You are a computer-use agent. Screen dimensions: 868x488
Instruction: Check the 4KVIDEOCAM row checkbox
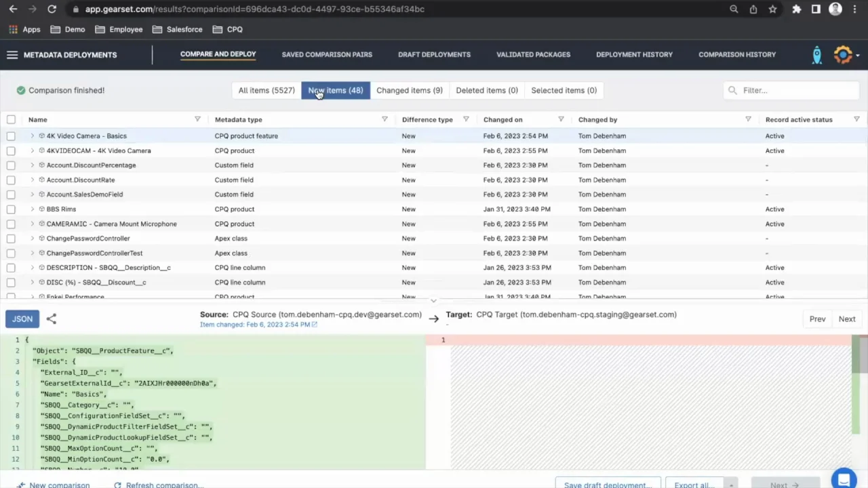(x=11, y=150)
